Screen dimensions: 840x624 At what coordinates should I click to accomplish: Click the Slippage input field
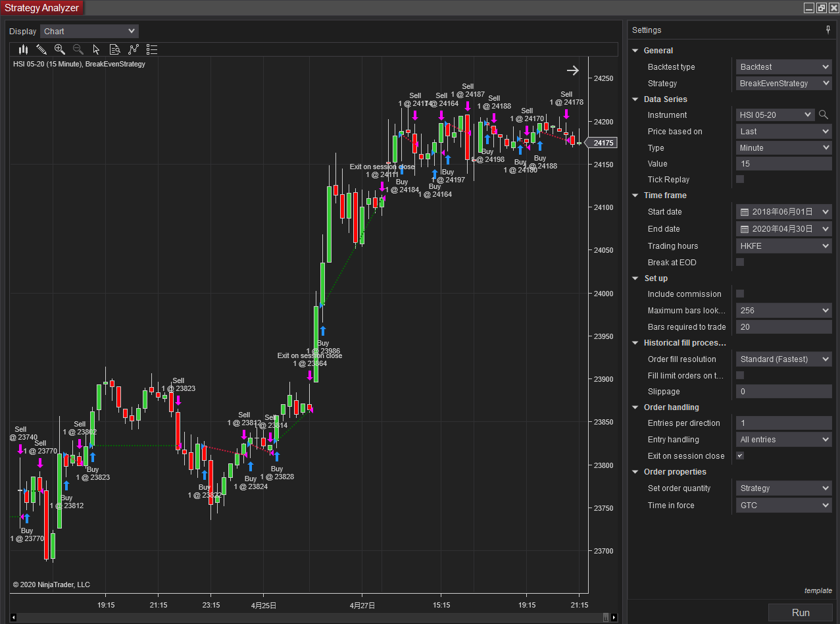coord(784,391)
